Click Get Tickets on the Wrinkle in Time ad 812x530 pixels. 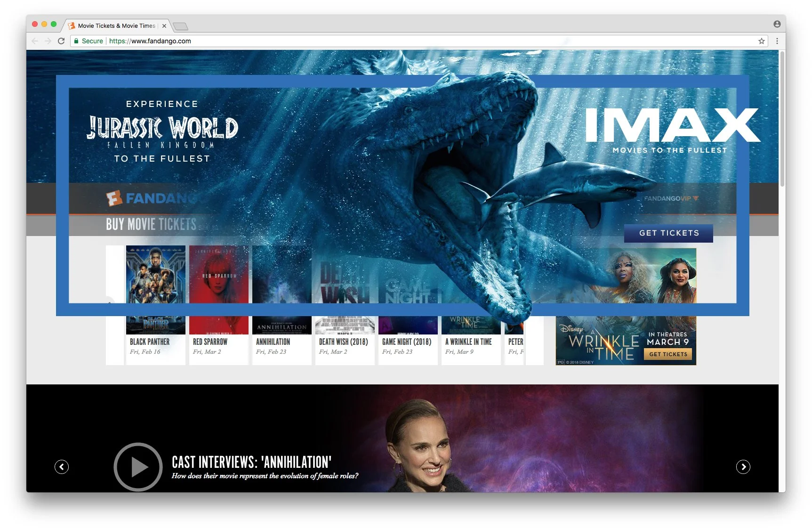pos(668,354)
